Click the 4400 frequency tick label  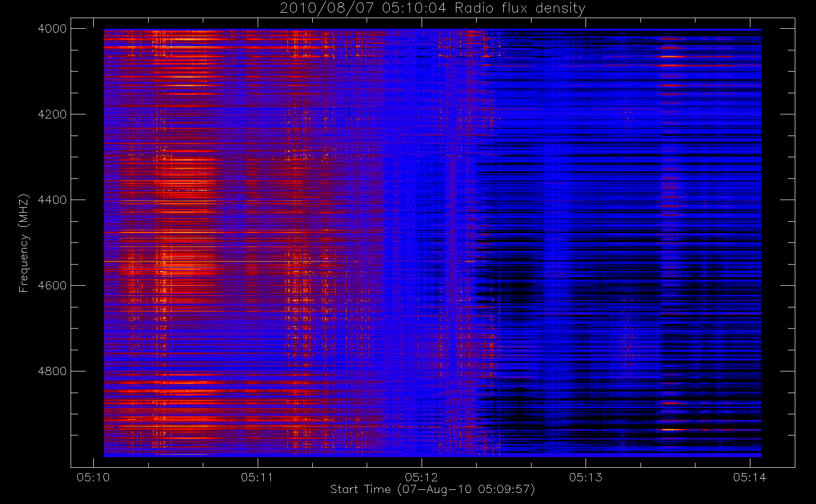click(52, 200)
